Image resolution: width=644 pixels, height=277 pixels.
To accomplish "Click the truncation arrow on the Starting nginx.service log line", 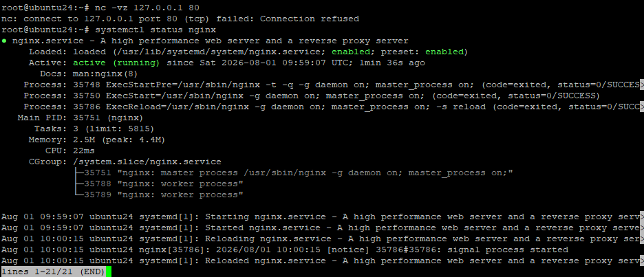I will coord(641,217).
